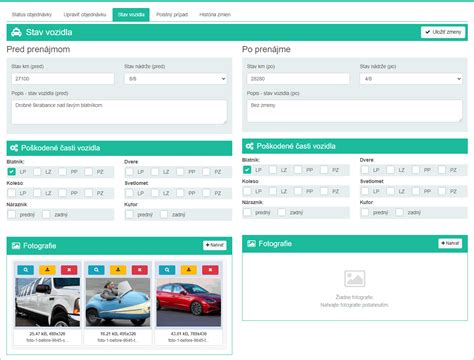Screen dimensions: 474x360
Task: Click Uložiť zmeny button
Action: click(x=443, y=32)
